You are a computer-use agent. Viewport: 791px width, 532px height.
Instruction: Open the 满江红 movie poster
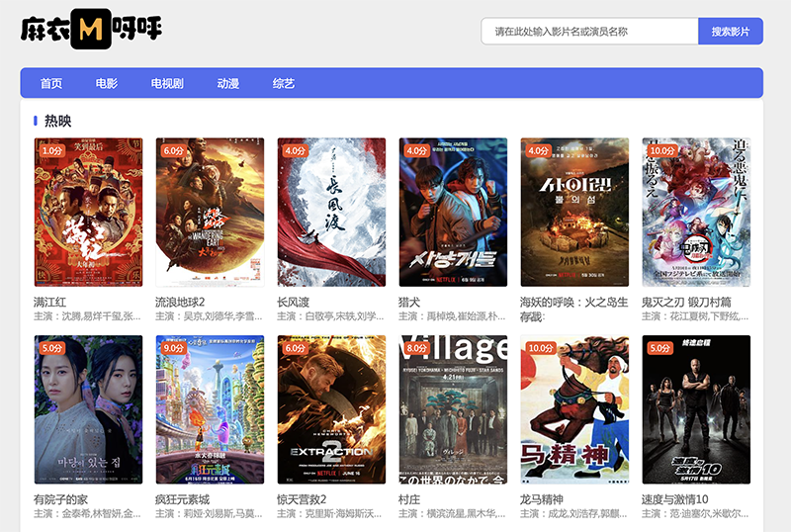click(x=88, y=212)
